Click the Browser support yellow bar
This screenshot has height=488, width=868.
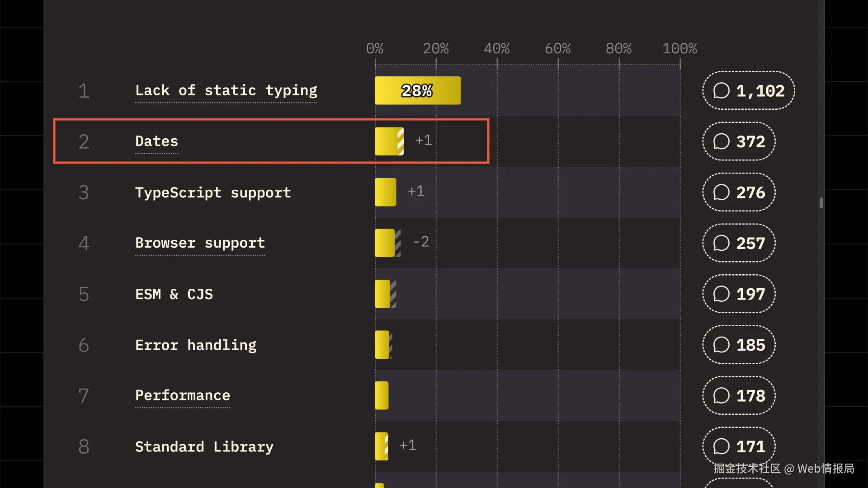coord(385,243)
